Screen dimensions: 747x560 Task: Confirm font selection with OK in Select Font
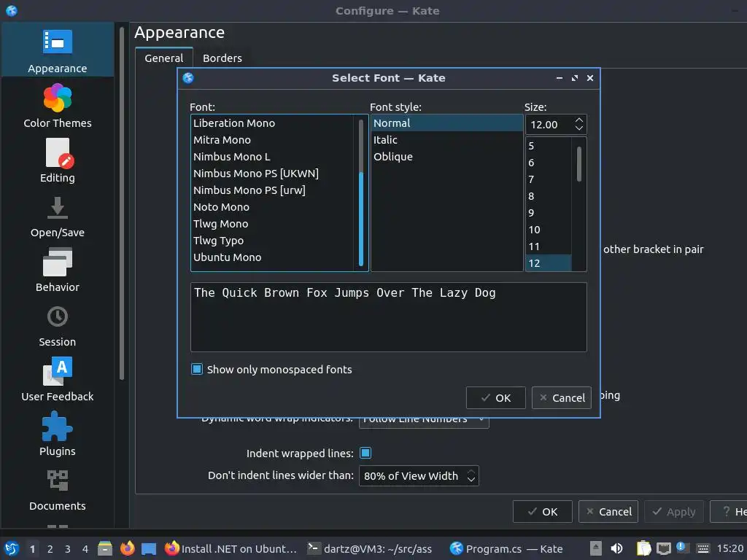point(495,397)
